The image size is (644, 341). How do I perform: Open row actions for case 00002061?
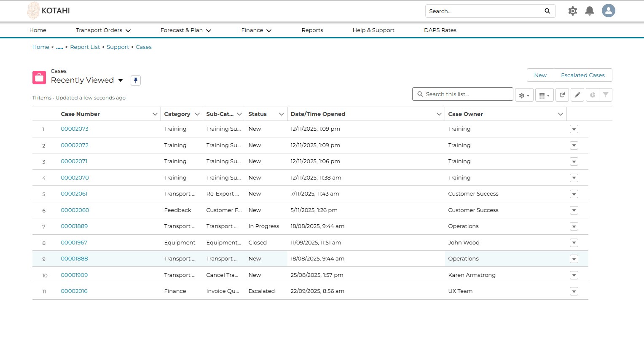pos(574,194)
